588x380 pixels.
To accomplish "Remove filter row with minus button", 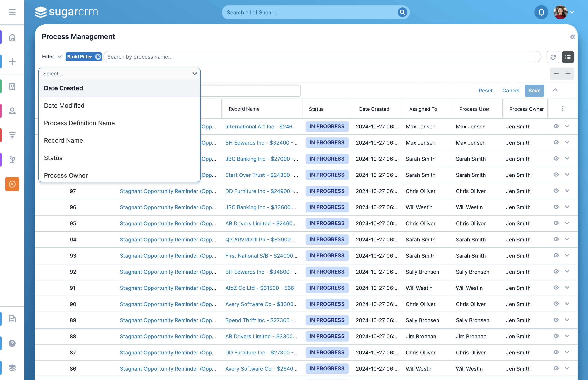I will click(x=556, y=74).
